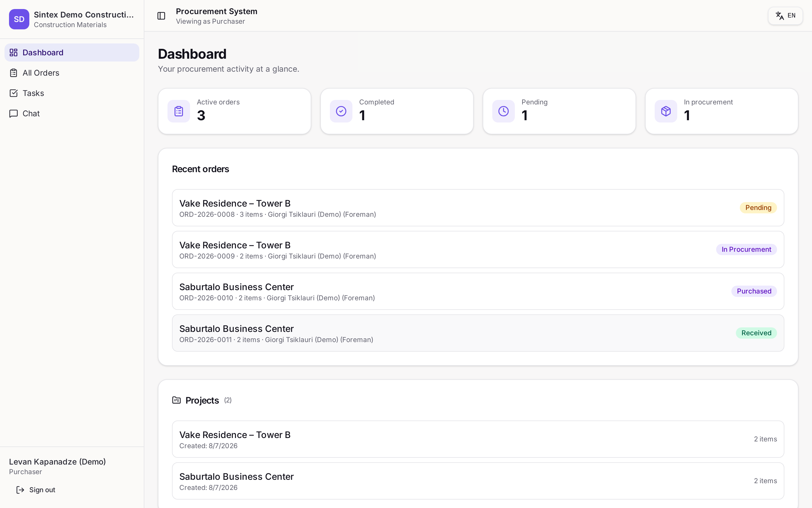Viewport: 812px width, 508px height.
Task: Click the Active orders clipboard icon
Action: (179, 111)
